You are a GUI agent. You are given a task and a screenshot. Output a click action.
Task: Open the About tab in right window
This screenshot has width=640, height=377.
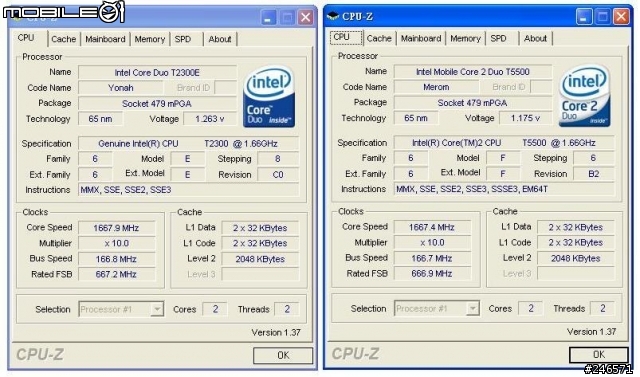535,38
